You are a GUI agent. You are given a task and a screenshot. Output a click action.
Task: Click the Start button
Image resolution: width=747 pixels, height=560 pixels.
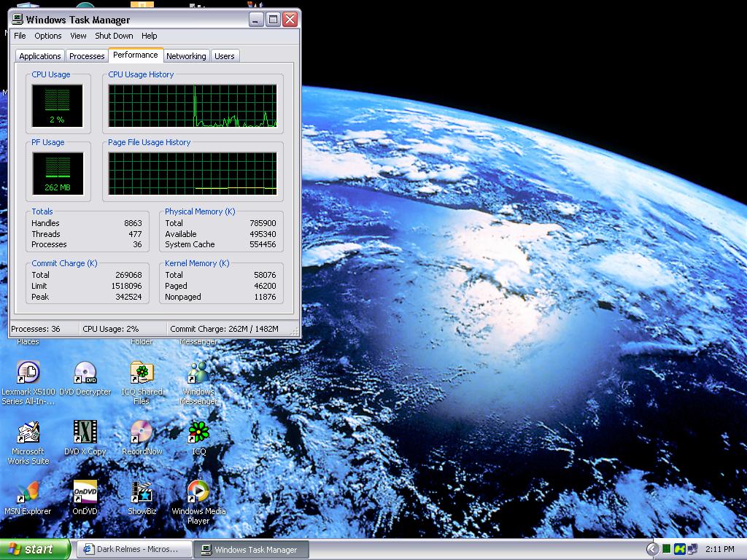click(x=35, y=549)
